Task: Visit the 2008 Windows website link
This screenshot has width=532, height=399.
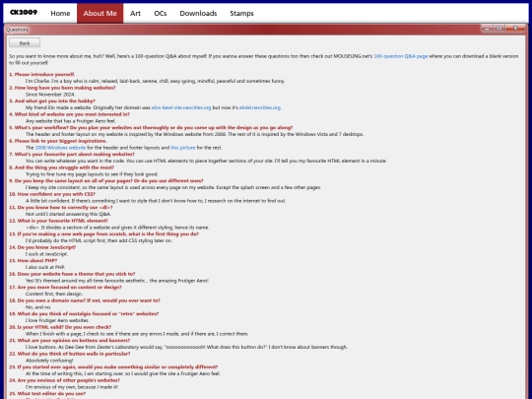Action: click(60, 148)
